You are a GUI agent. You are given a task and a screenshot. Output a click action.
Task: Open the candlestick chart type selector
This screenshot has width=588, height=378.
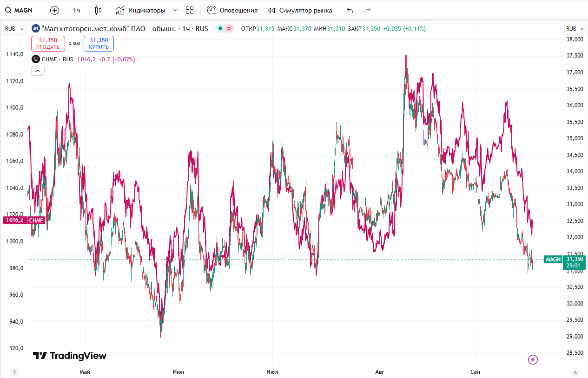[98, 10]
